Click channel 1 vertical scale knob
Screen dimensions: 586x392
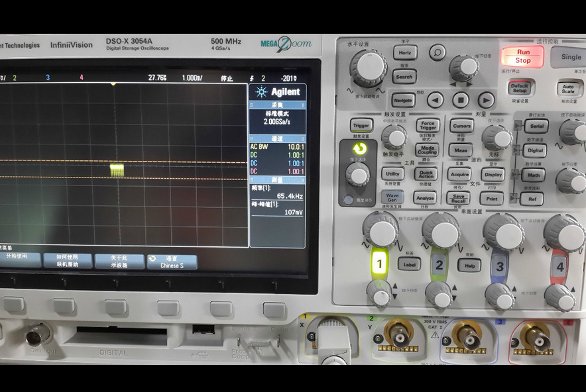point(381,230)
